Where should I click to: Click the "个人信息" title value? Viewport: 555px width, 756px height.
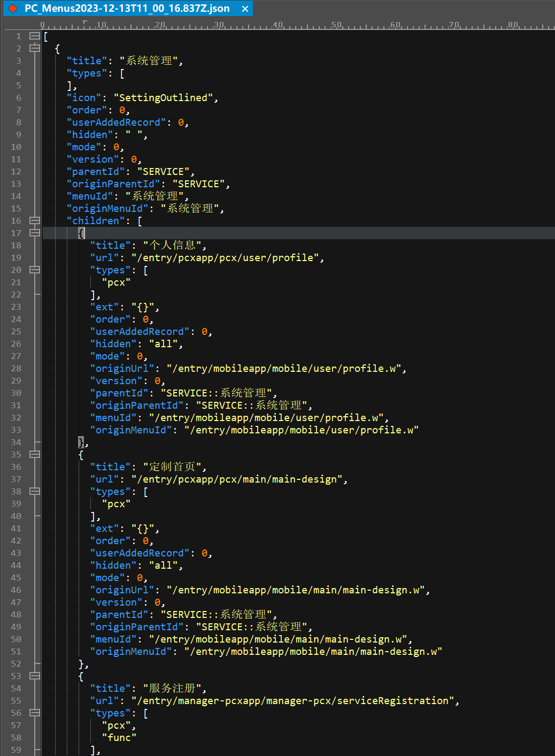click(172, 245)
